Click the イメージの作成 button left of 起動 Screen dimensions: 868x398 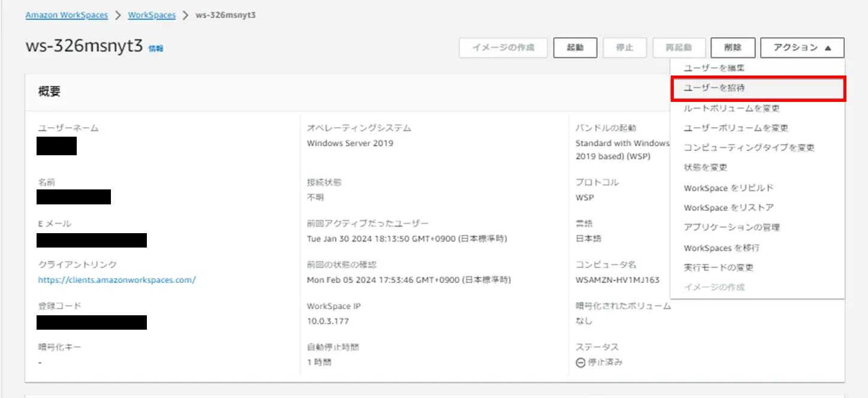point(504,48)
